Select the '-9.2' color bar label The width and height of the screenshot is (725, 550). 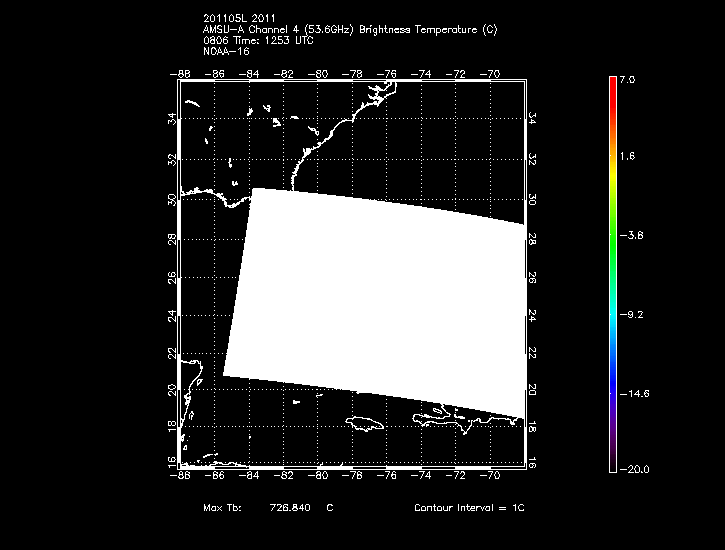(632, 315)
